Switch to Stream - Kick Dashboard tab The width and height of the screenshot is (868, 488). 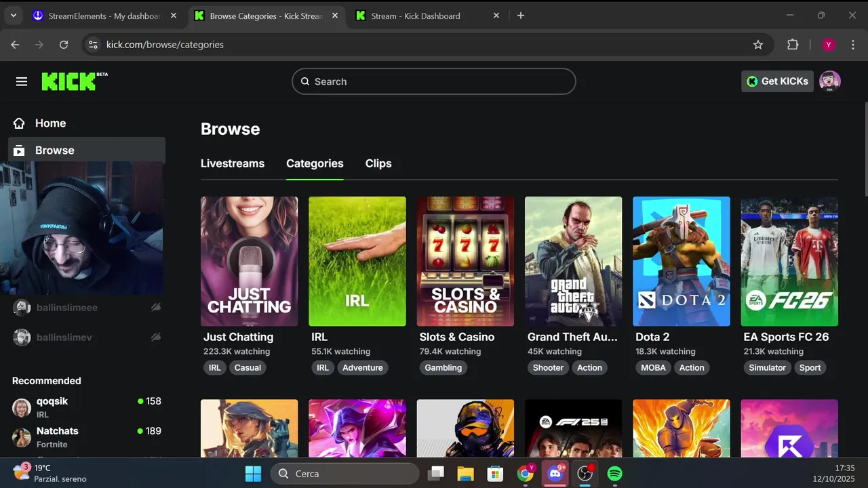coord(427,16)
